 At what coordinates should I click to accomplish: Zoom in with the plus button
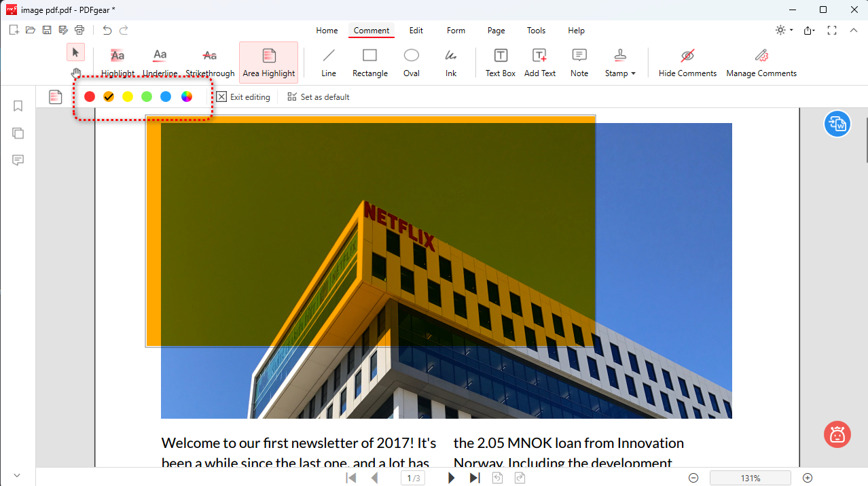point(808,478)
